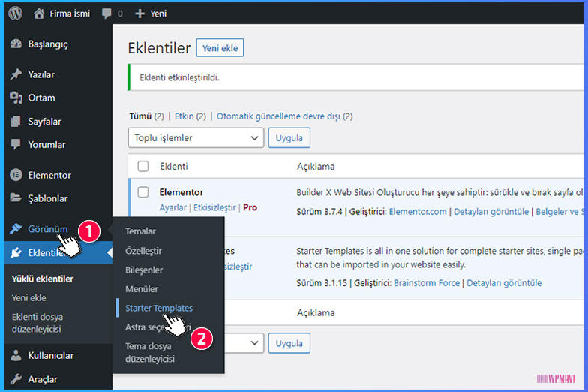
Task: Click the Araçlar wrench icon
Action: [16, 379]
